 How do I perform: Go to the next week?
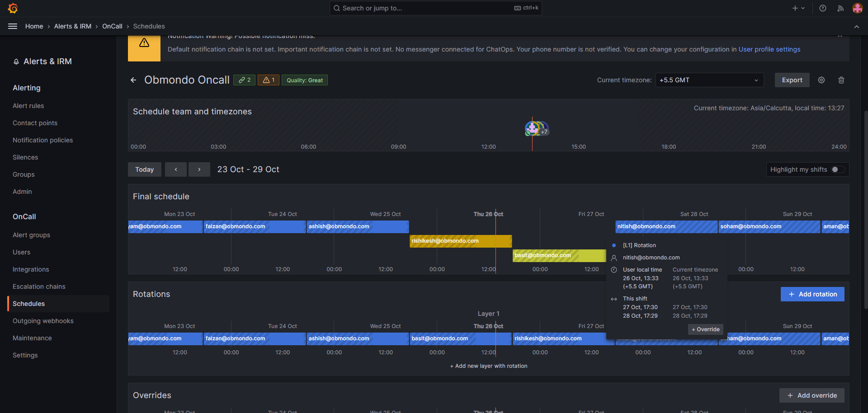pyautogui.click(x=199, y=169)
